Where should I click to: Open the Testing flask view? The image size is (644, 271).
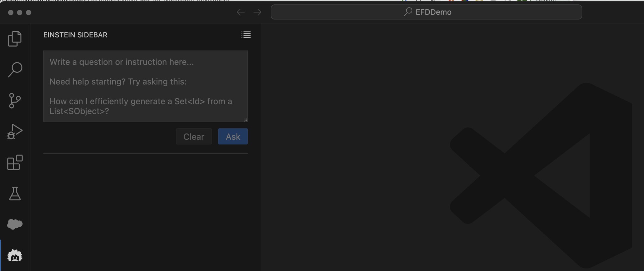(15, 193)
